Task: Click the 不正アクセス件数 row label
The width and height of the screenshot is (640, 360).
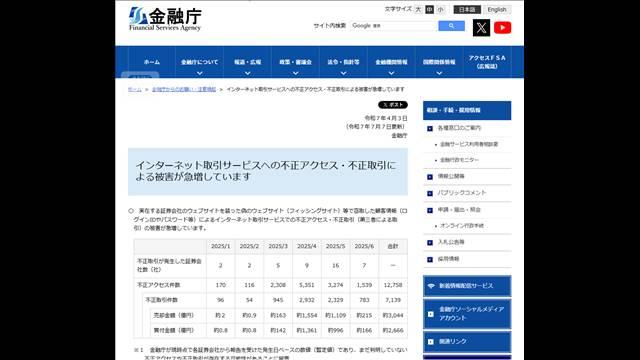Action: click(x=158, y=285)
